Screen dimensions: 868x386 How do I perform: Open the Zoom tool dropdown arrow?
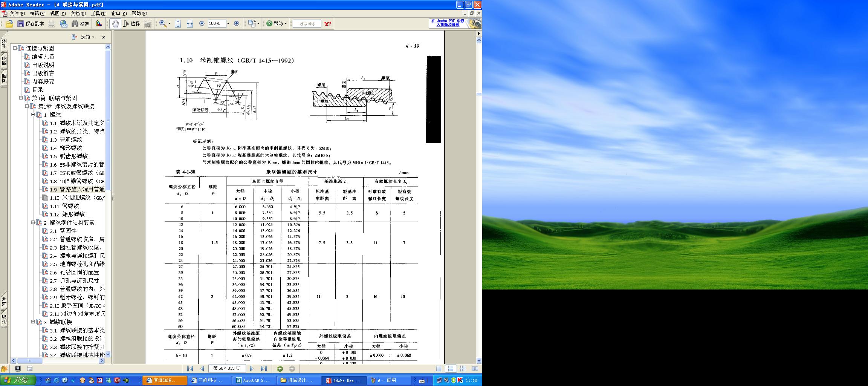[x=169, y=24]
